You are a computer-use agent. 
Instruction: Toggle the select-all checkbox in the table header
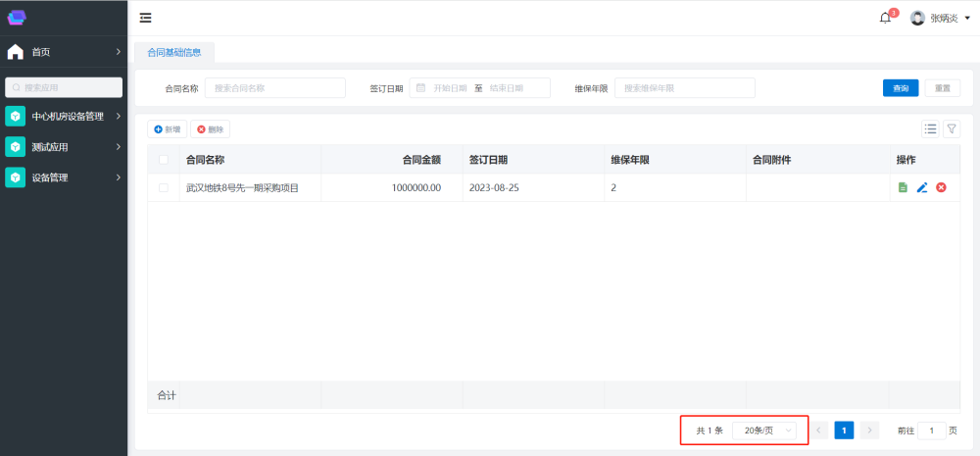coord(164,160)
